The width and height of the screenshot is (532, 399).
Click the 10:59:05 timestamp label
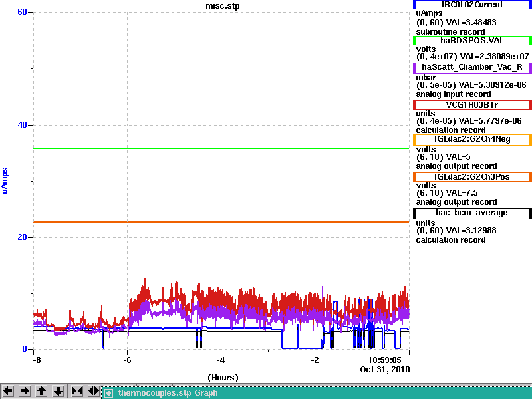(384, 360)
